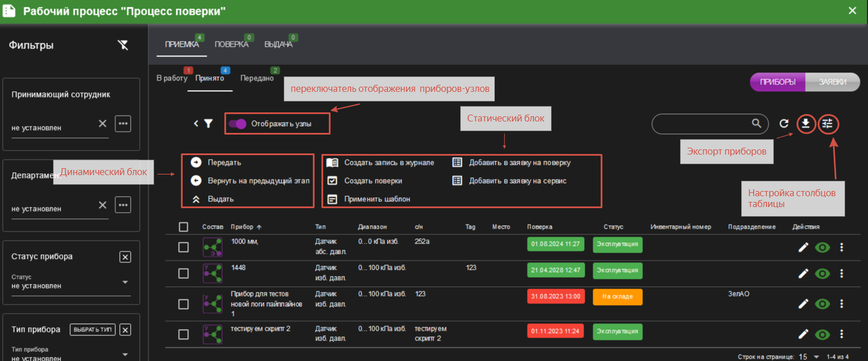Viewport: 868px width, 361px height.
Task: Edit device 1448 with pencil
Action: coord(803,274)
